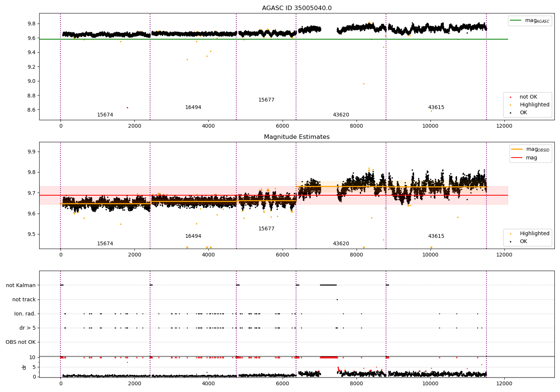Click x-tick 12000 under the dr plot
This screenshot has width=560, height=392.
(x=504, y=383)
